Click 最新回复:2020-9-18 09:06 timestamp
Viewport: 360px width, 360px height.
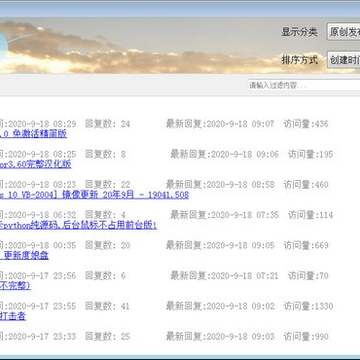click(x=225, y=154)
